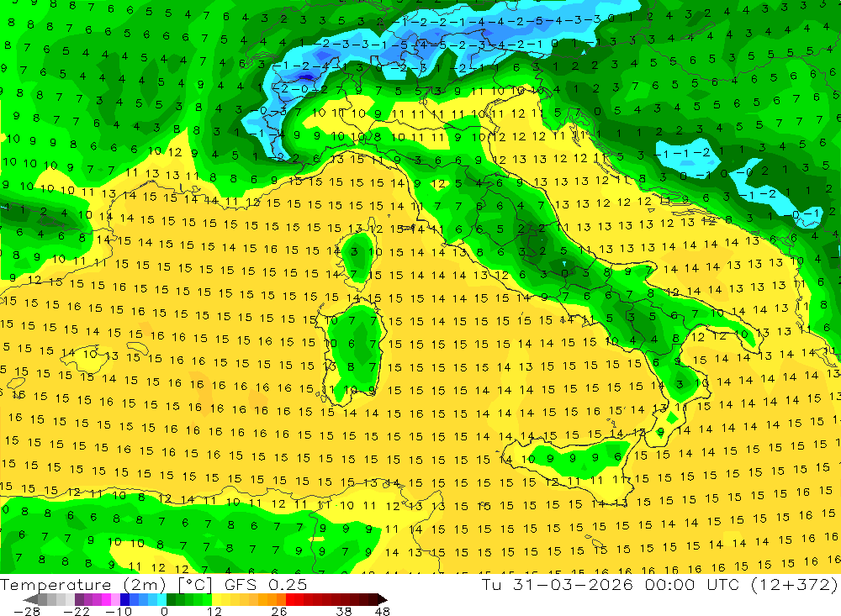Click the gray left arrow tip of the color scale
Screen dimensions: 841x616
tap(30, 600)
